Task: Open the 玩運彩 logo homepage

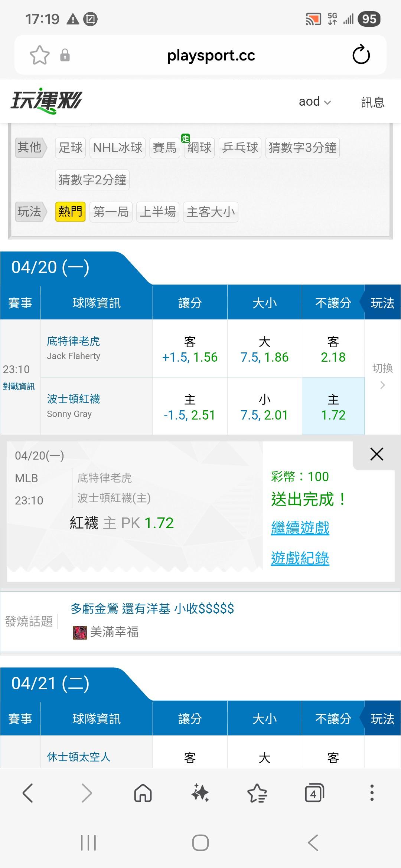Action: 46,101
